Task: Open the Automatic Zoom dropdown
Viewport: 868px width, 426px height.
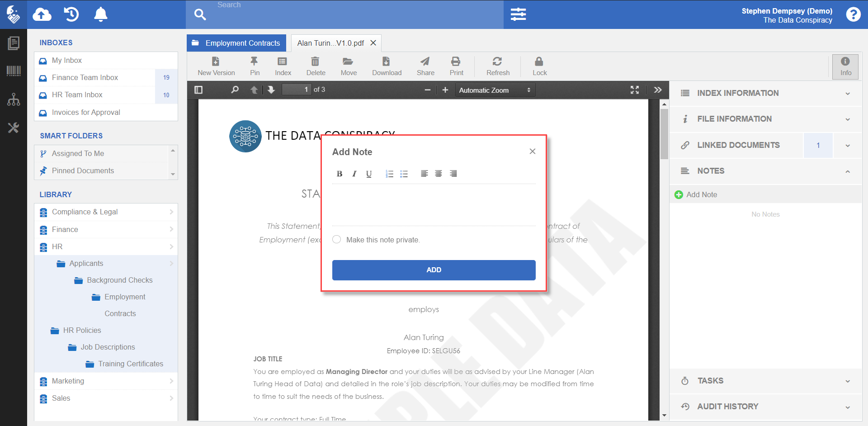Action: (x=495, y=90)
